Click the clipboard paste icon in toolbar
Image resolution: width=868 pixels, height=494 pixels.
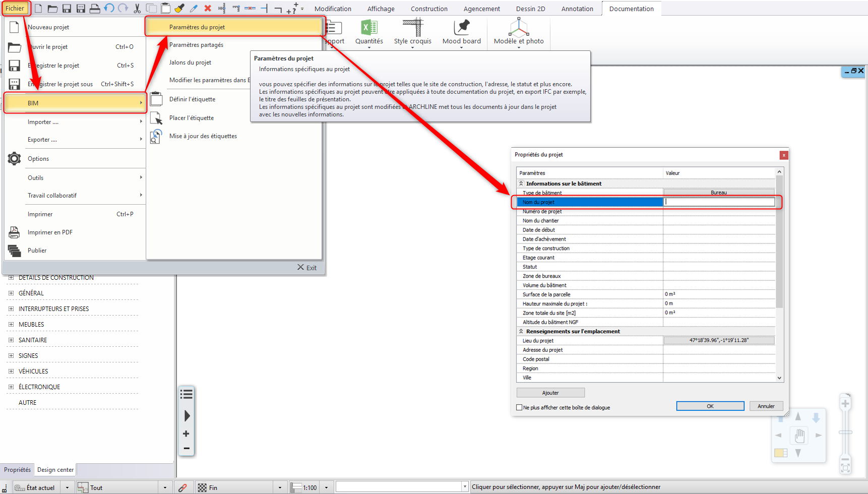click(165, 9)
